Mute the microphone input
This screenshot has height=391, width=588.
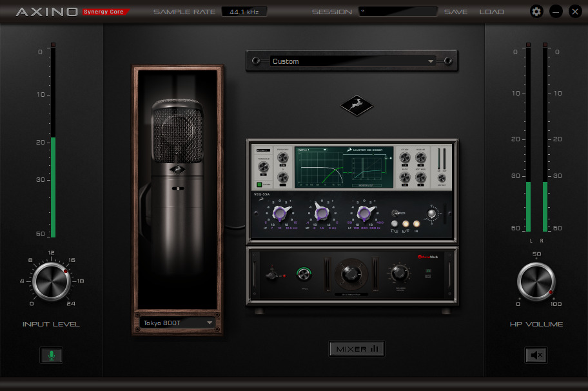[52, 355]
